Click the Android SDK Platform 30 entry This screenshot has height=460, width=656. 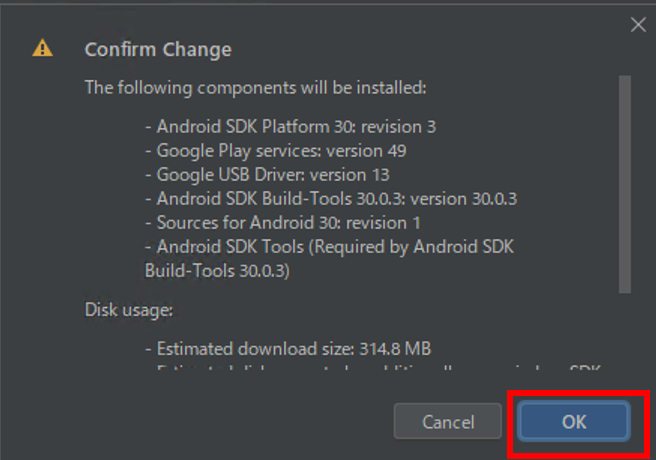291,127
